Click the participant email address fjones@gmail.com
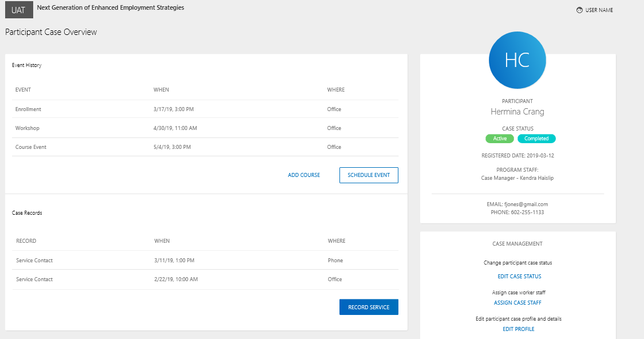The width and height of the screenshot is (644, 339). 526,204
